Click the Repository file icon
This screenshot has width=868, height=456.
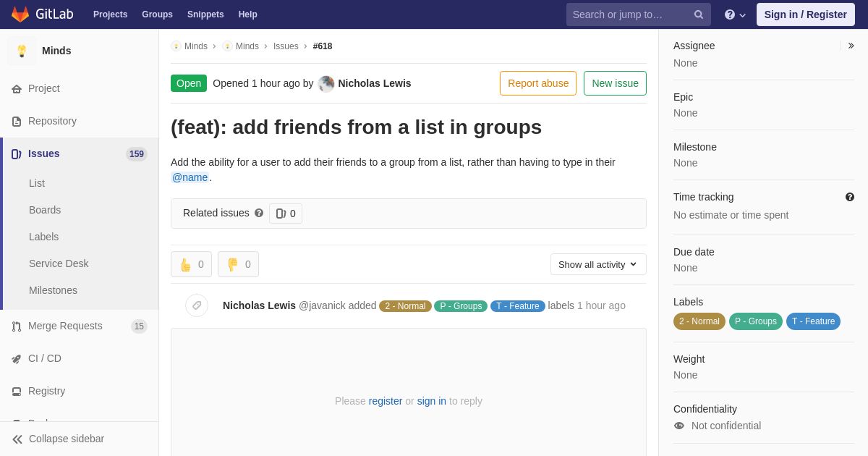click(x=17, y=122)
